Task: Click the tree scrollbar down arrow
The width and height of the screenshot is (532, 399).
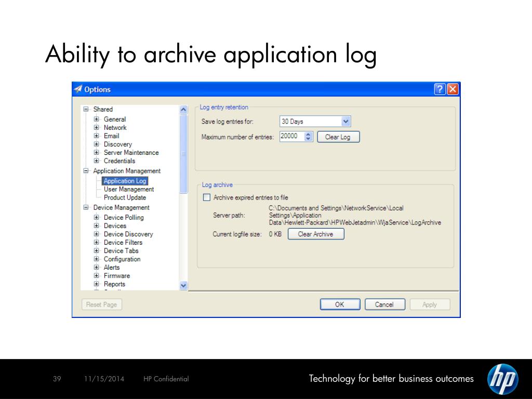Action: [x=183, y=285]
